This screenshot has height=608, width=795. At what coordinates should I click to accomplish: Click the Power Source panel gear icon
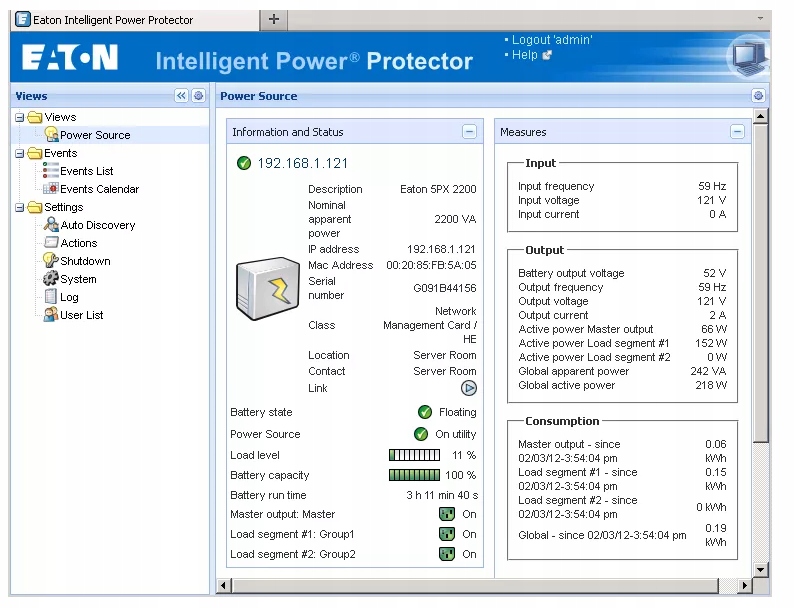pyautogui.click(x=758, y=95)
